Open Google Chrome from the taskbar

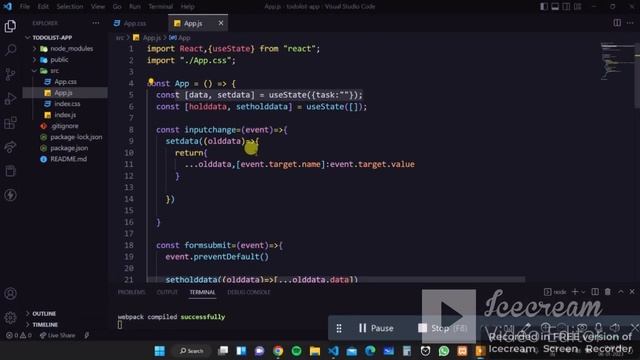point(278,351)
